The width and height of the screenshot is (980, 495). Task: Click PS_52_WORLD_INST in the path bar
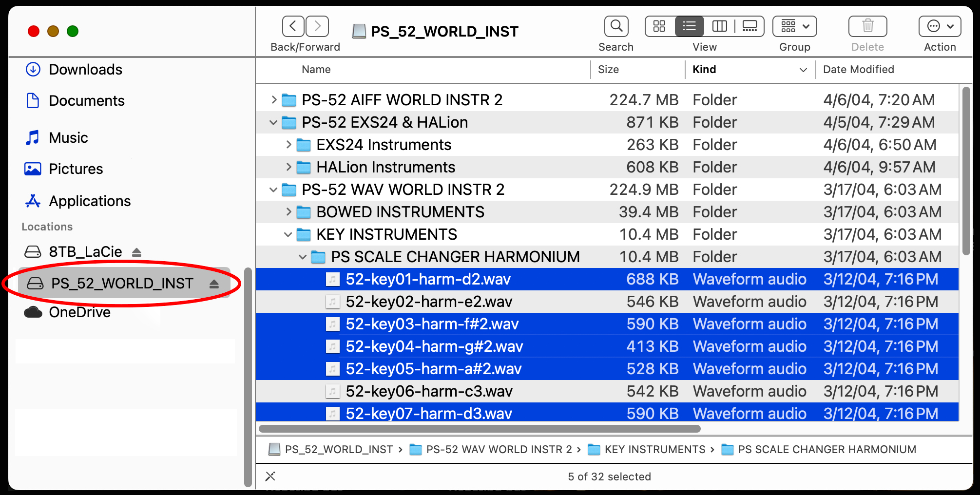point(331,449)
